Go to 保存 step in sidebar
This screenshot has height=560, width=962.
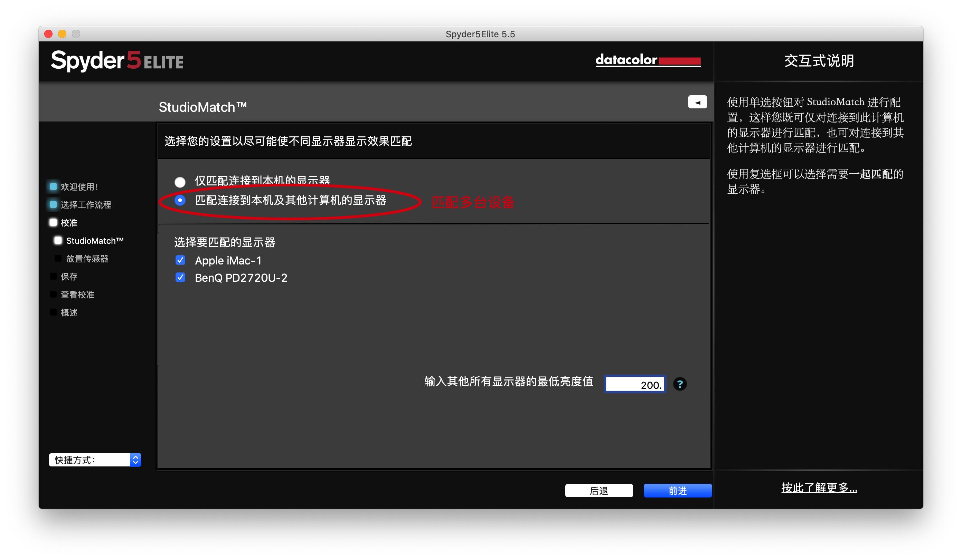[x=69, y=277]
